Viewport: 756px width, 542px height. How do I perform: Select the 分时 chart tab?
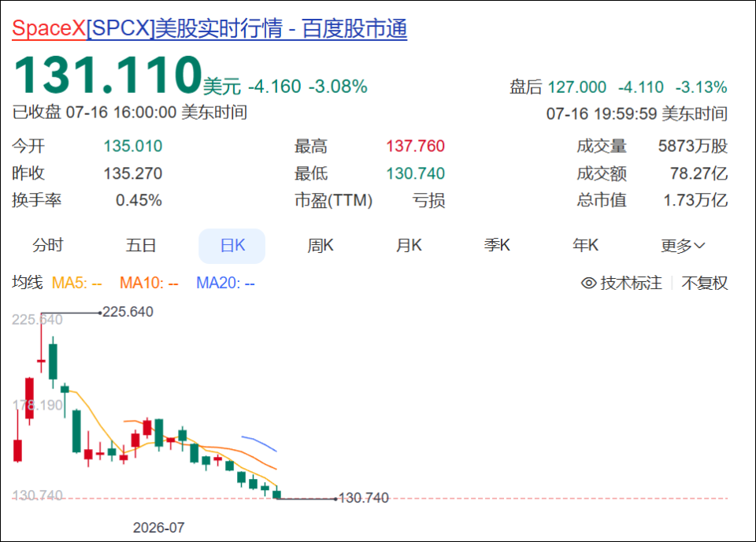point(48,246)
